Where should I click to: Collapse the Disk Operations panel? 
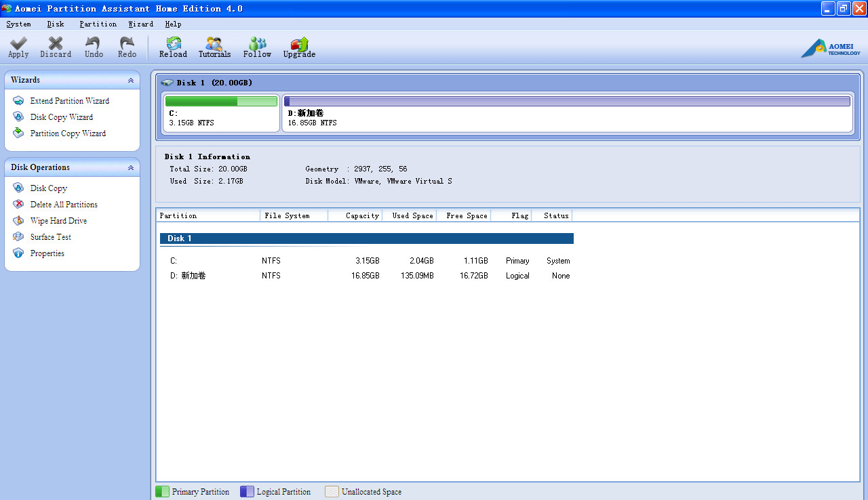130,167
